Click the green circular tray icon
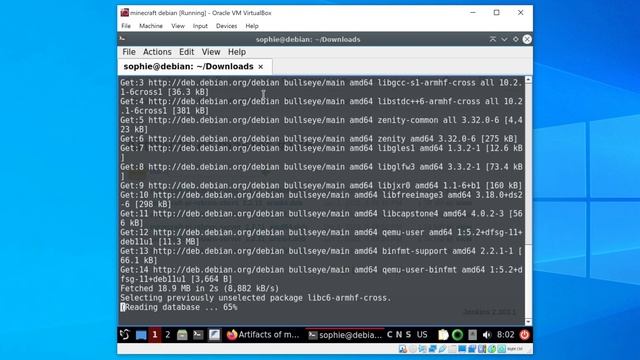The width and height of the screenshot is (640, 360). coord(458,335)
